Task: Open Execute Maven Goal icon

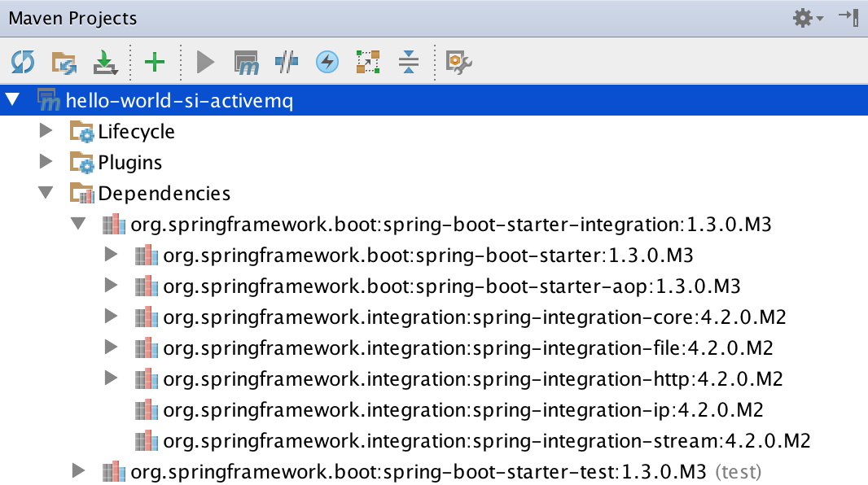Action: (x=246, y=63)
